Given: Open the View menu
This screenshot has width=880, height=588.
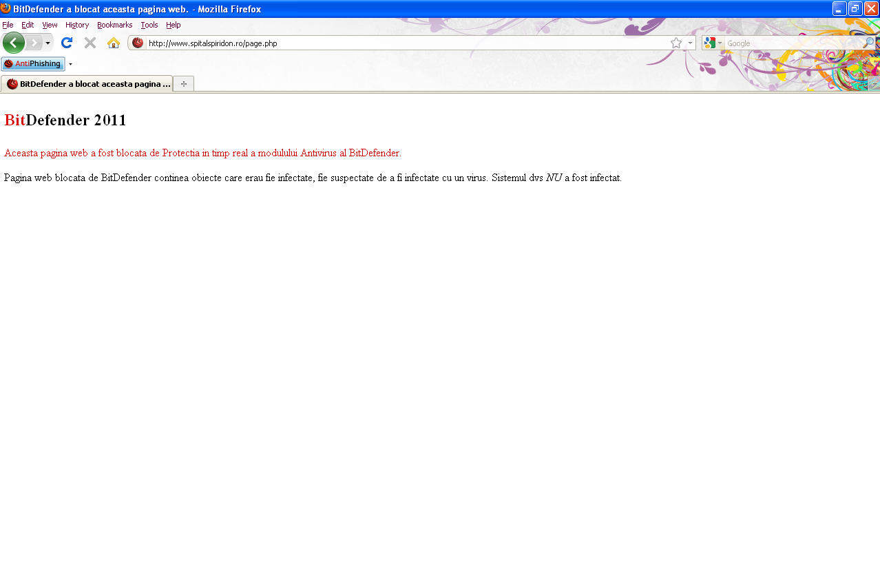Looking at the screenshot, I should [x=50, y=25].
